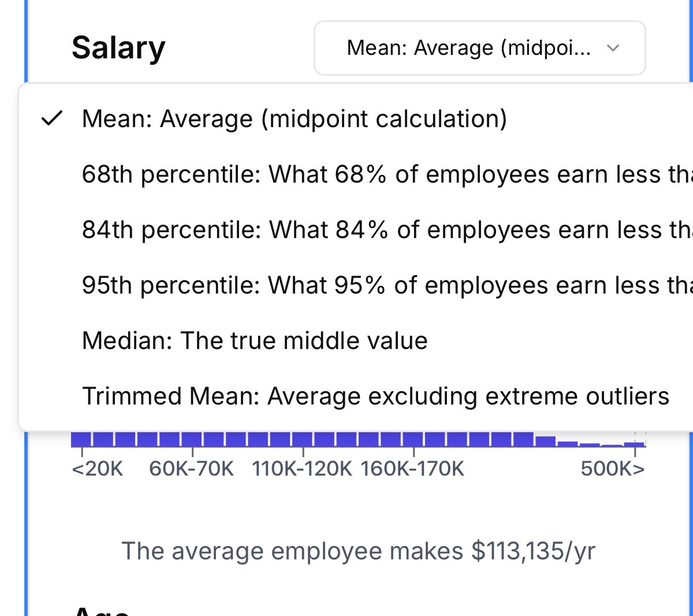This screenshot has height=616, width=693.
Task: Click the histogram bar above 160K-170K tick
Action: point(413,439)
